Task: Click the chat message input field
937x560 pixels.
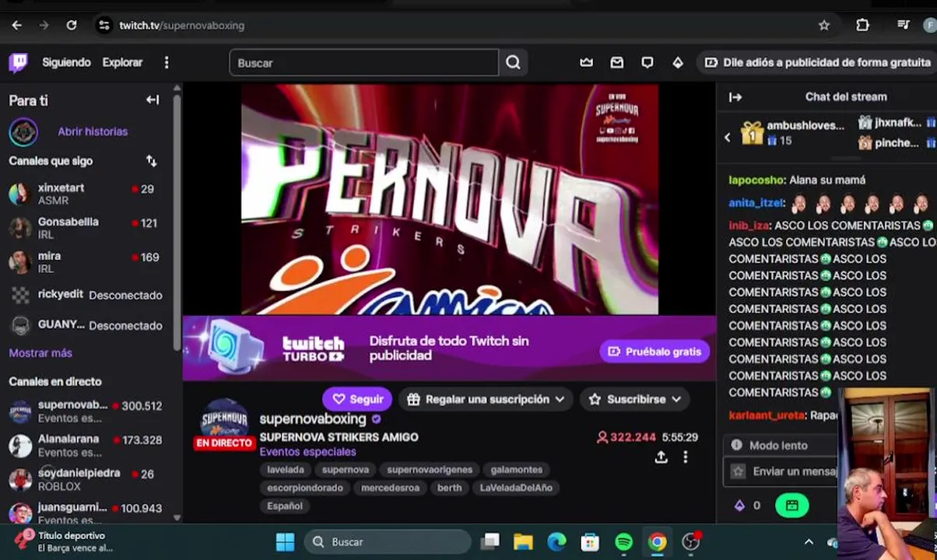Action: point(782,471)
